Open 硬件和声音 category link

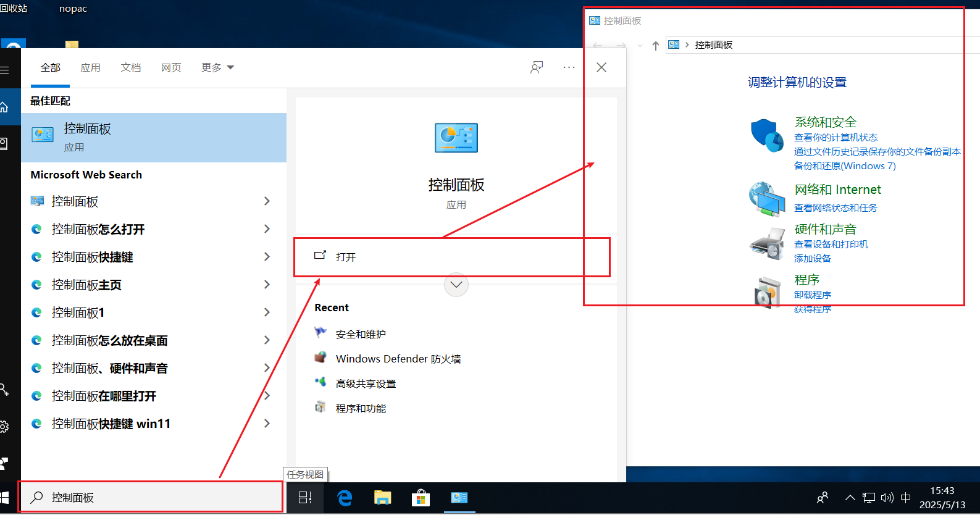tap(826, 229)
